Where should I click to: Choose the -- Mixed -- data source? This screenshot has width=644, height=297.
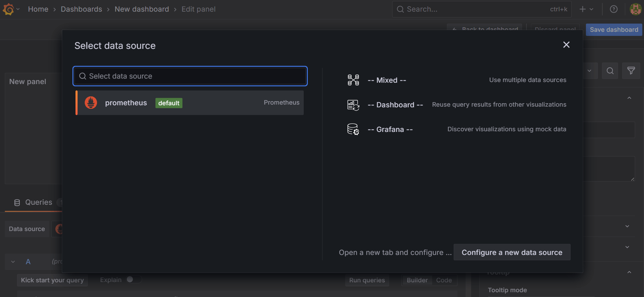click(x=456, y=80)
